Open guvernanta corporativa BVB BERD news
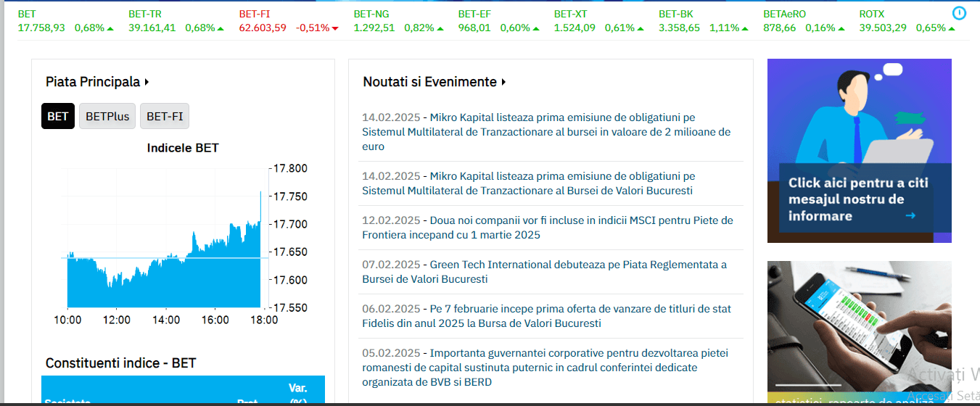This screenshot has width=980, height=406. coord(545,368)
